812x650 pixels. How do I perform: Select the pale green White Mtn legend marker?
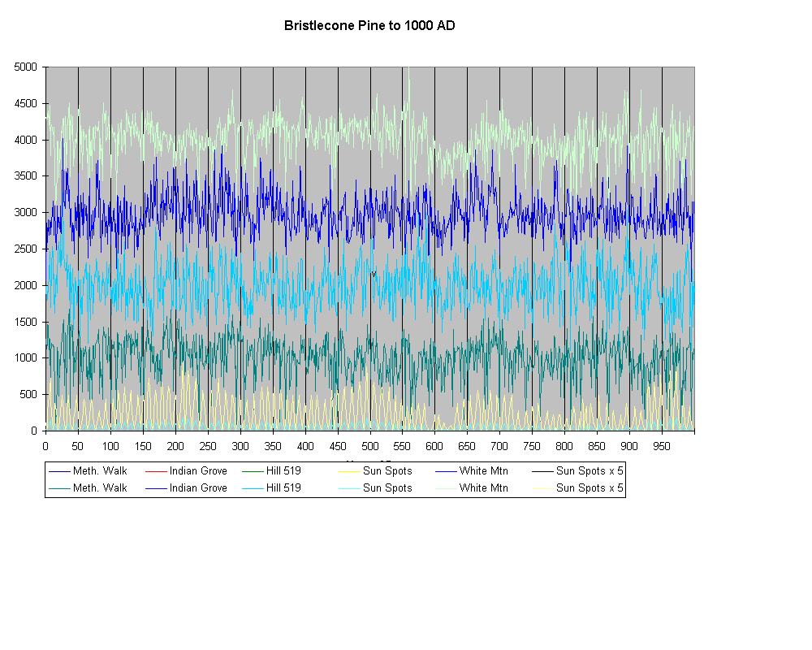[x=446, y=488]
